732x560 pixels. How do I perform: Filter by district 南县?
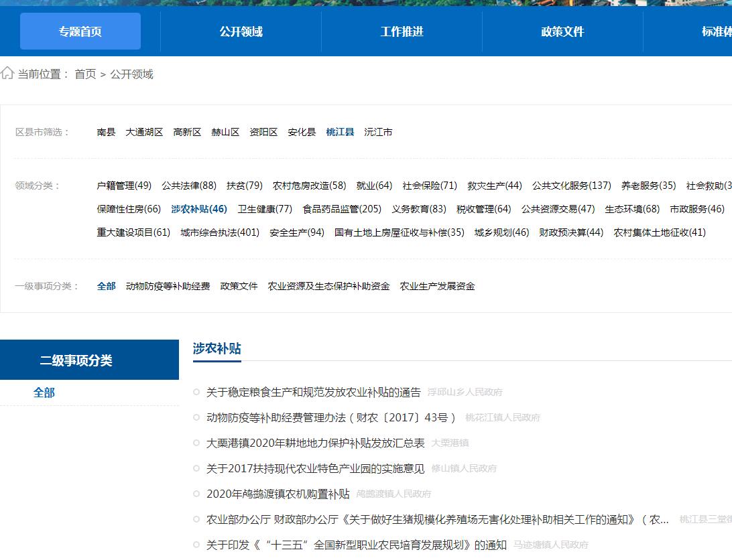[106, 133]
